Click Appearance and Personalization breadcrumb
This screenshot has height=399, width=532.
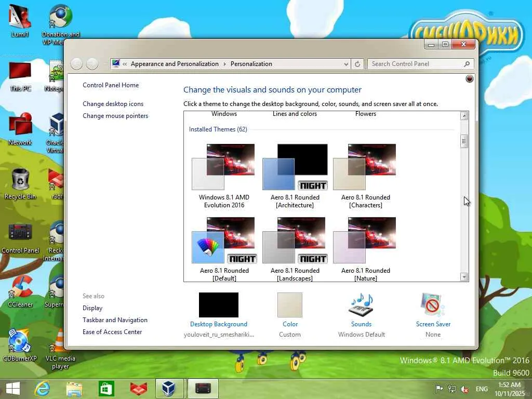(x=175, y=64)
